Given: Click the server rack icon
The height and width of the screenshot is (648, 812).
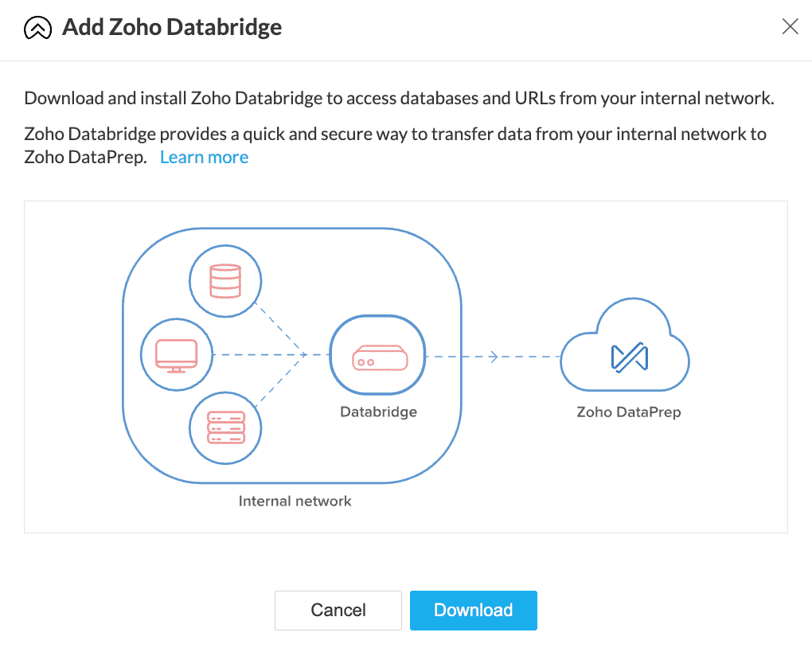Looking at the screenshot, I should point(226,427).
